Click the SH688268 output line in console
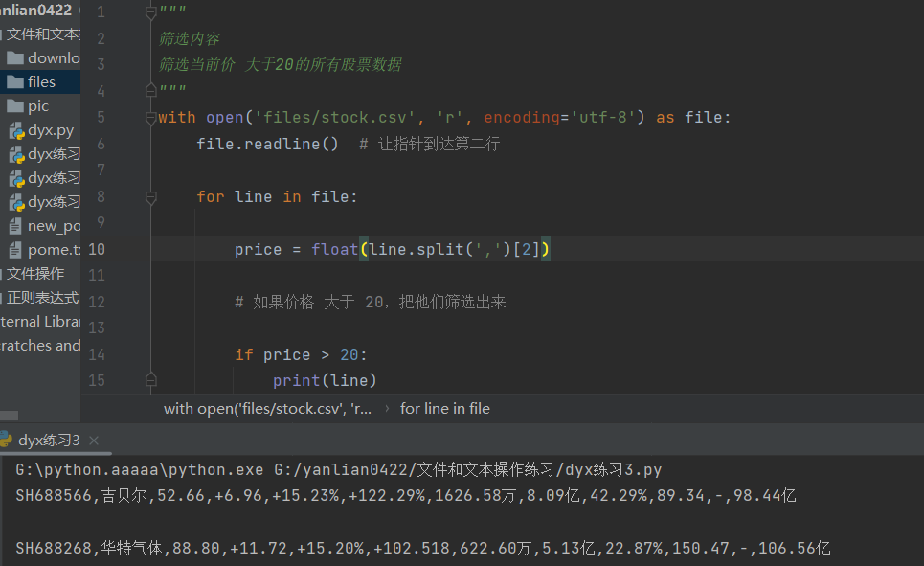The width and height of the screenshot is (924, 566). [423, 549]
